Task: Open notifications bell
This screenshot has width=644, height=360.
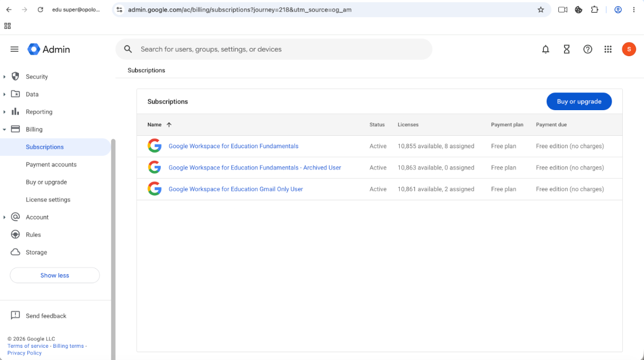Action: tap(546, 50)
